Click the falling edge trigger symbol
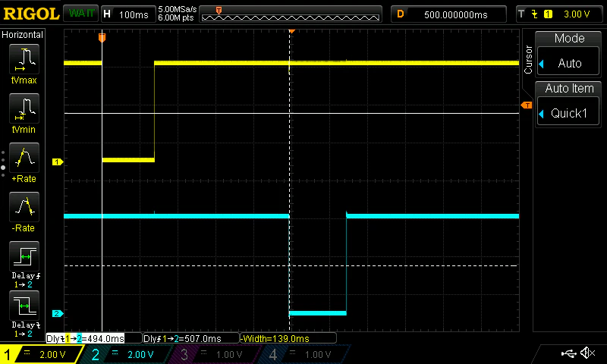This screenshot has width=607, height=364. tap(535, 14)
